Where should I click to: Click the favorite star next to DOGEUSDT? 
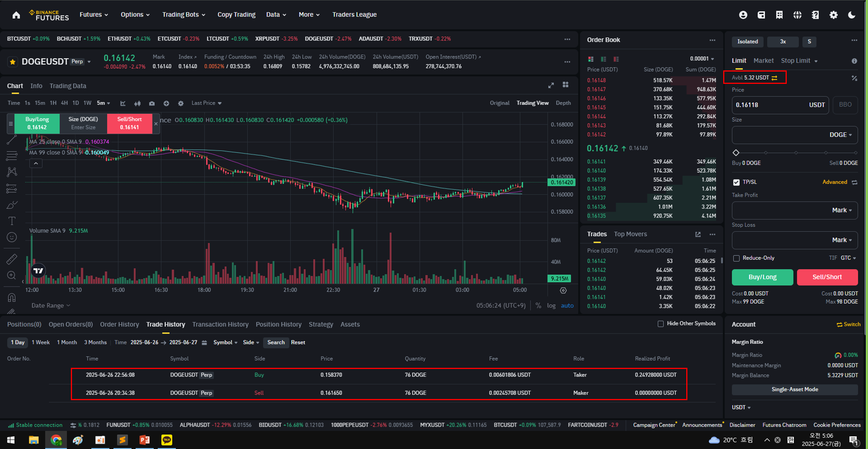(x=13, y=62)
